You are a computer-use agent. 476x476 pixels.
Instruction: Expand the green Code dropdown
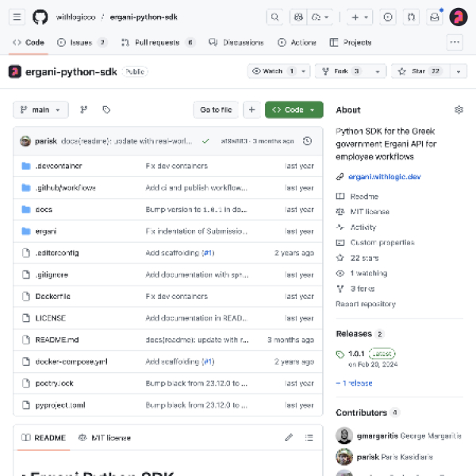(x=294, y=109)
